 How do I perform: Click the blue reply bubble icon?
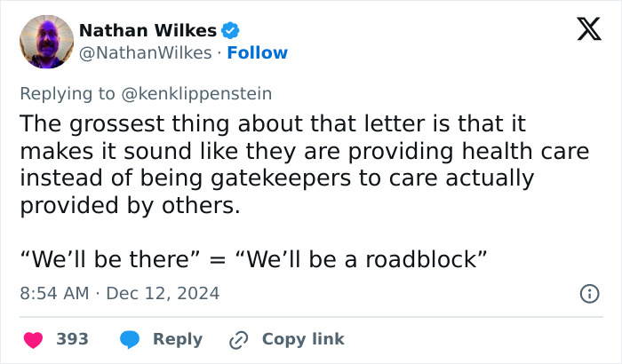[x=130, y=339]
